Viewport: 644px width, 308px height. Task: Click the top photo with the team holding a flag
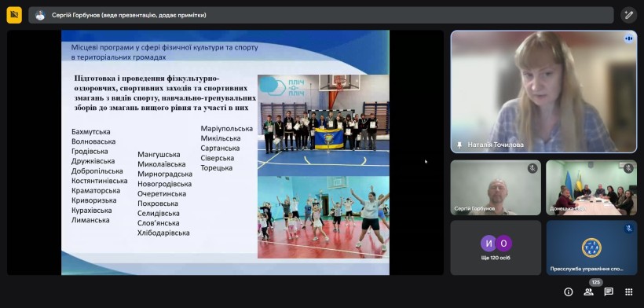[x=324, y=125]
